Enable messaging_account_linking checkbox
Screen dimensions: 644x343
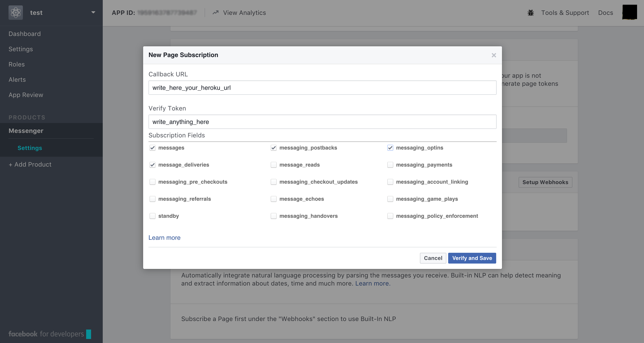click(x=390, y=182)
